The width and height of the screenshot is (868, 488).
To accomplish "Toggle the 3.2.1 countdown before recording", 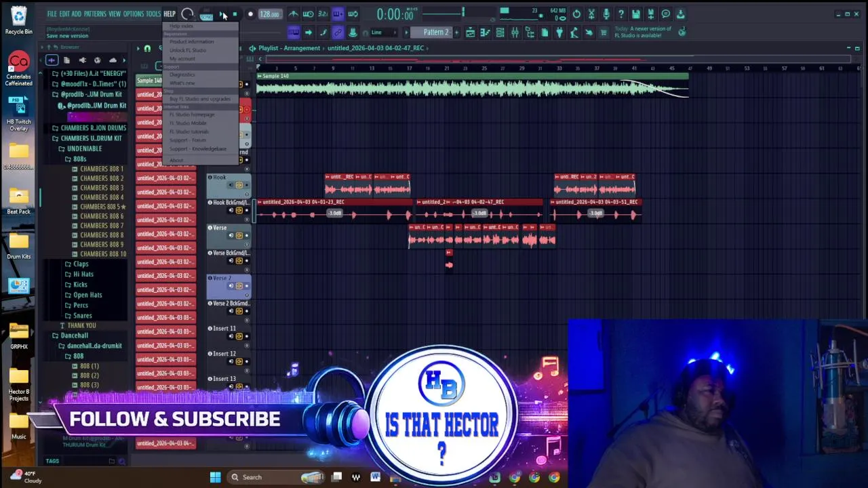I will coord(323,14).
